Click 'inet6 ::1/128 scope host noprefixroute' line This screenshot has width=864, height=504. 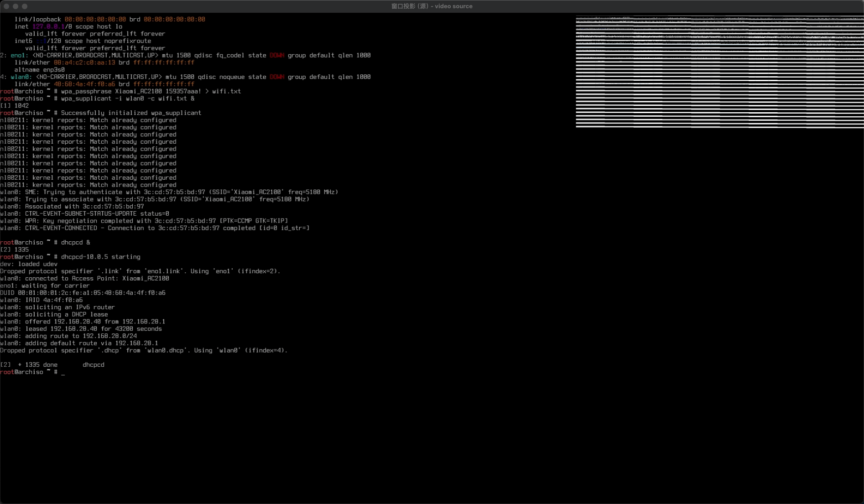(83, 41)
